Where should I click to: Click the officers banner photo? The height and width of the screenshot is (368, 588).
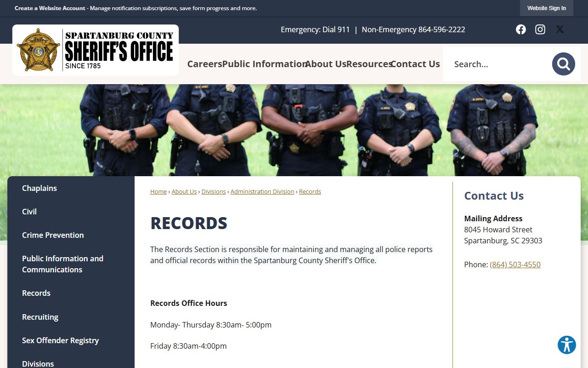click(294, 130)
